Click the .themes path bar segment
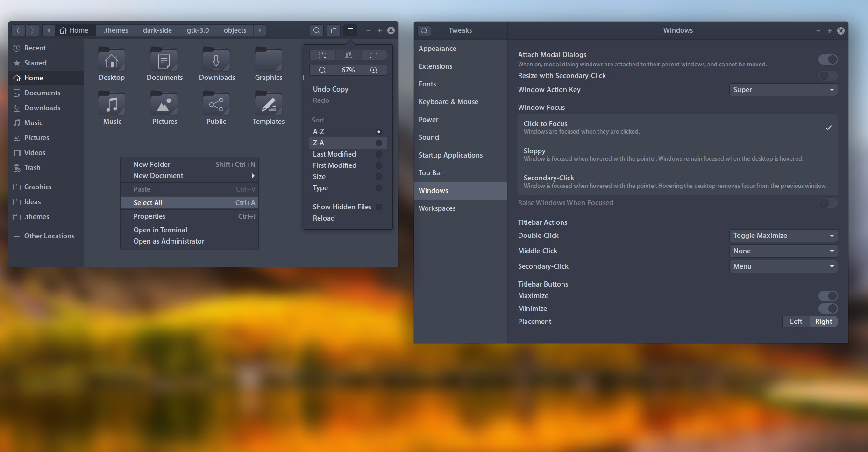868x452 pixels. click(116, 30)
